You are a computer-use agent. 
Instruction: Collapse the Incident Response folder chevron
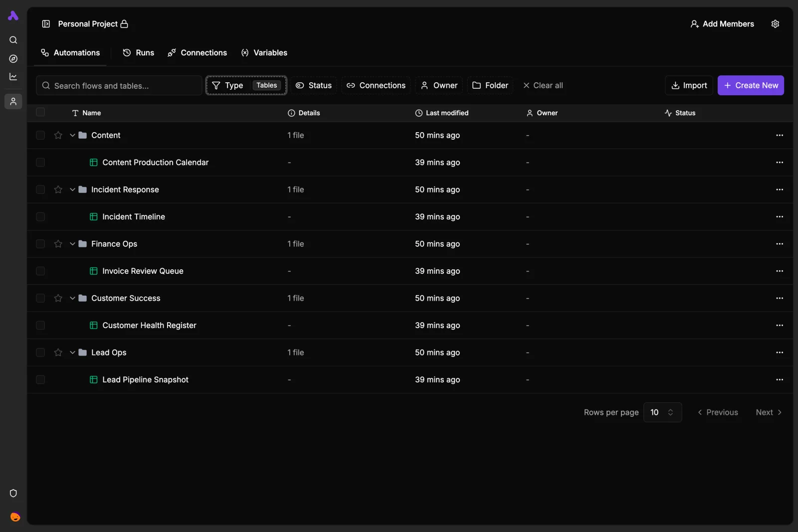pyautogui.click(x=72, y=189)
